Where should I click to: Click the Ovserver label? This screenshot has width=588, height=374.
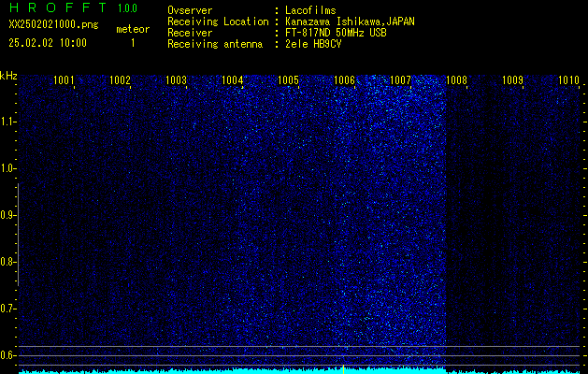(x=190, y=10)
